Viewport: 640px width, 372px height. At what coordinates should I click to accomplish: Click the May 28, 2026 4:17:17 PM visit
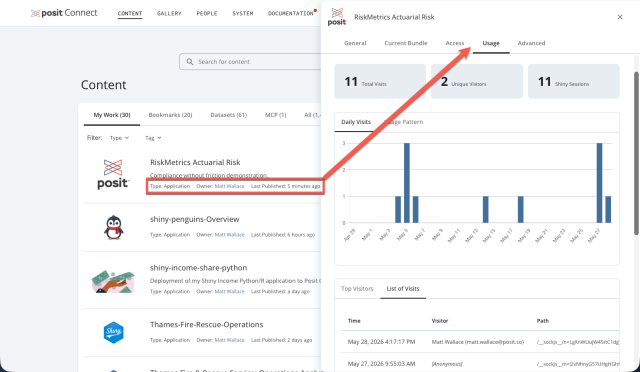pyautogui.click(x=381, y=342)
